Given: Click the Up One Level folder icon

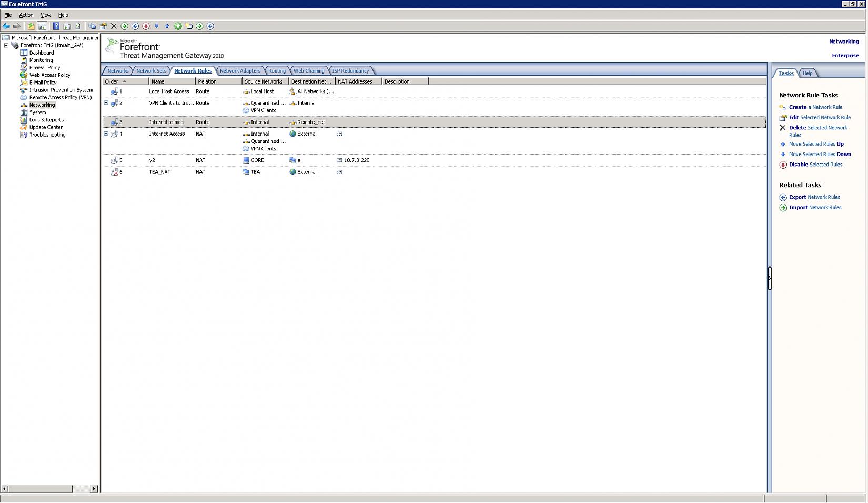Looking at the screenshot, I should (x=31, y=26).
